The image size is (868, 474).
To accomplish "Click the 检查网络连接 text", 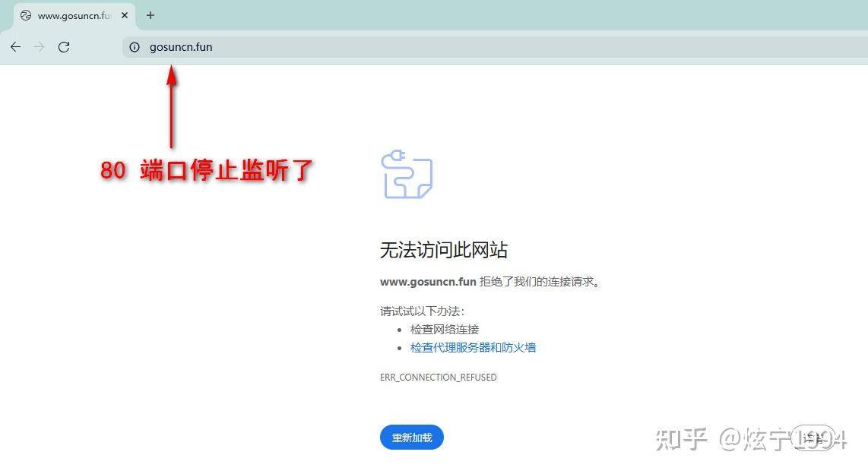I will click(x=445, y=329).
